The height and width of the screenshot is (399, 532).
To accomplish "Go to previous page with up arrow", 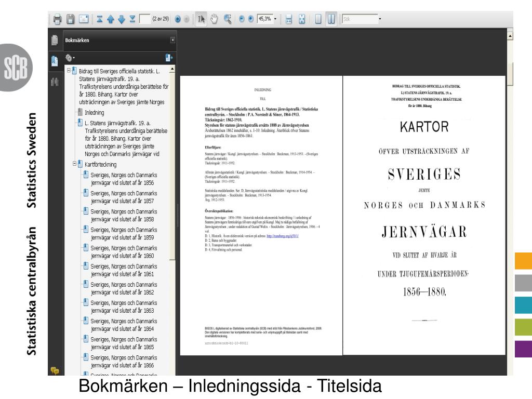I will click(x=110, y=19).
